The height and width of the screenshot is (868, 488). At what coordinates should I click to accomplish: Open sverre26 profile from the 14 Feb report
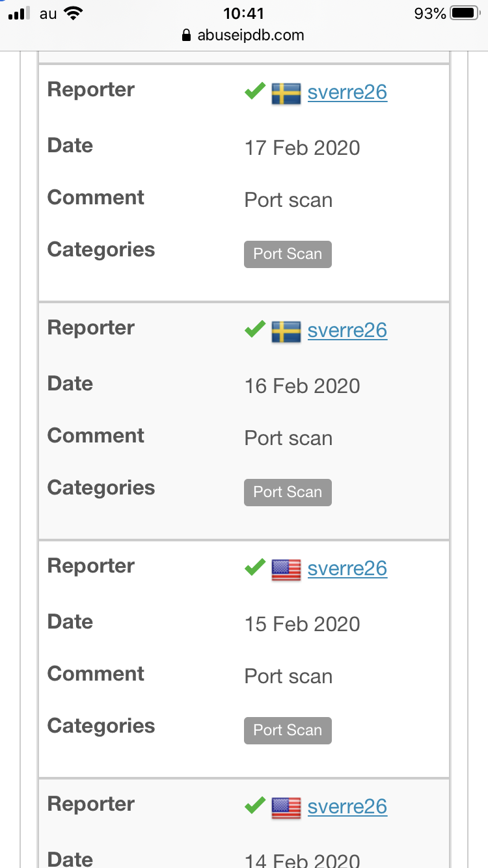[347, 807]
